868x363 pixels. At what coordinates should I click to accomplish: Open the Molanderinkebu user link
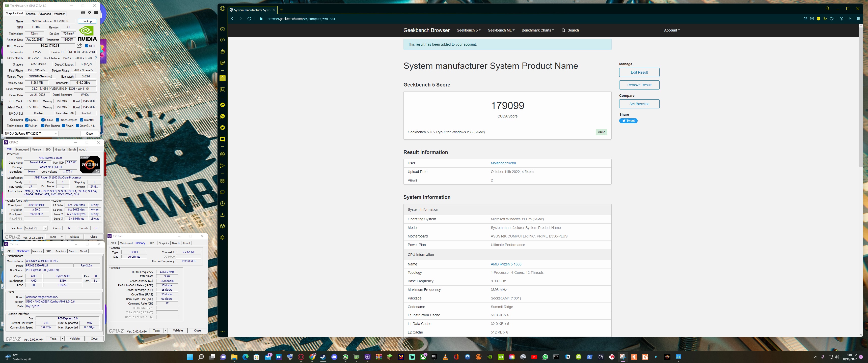pos(503,163)
